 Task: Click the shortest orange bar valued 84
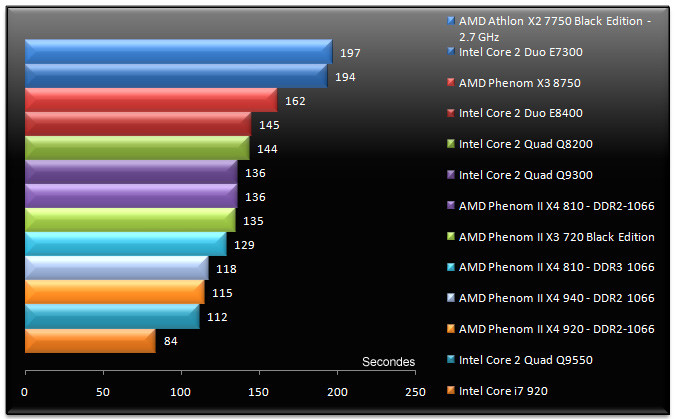91,341
